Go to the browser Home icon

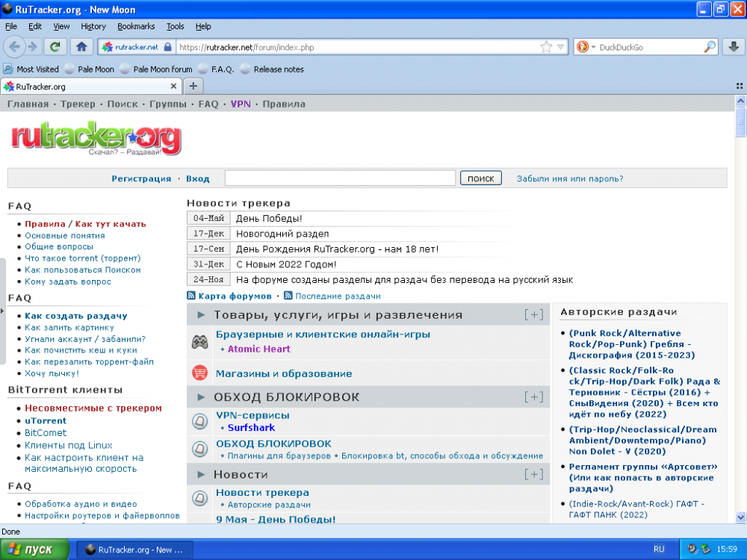81,46
